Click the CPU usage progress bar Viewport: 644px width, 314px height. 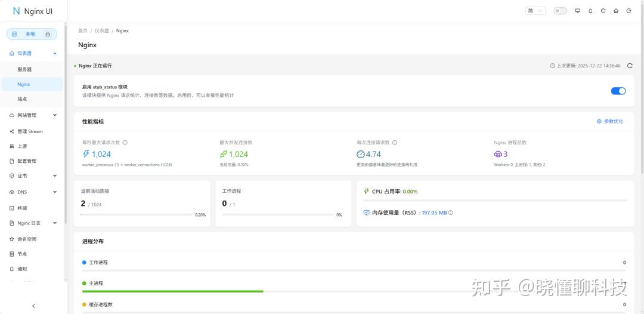pos(496,201)
